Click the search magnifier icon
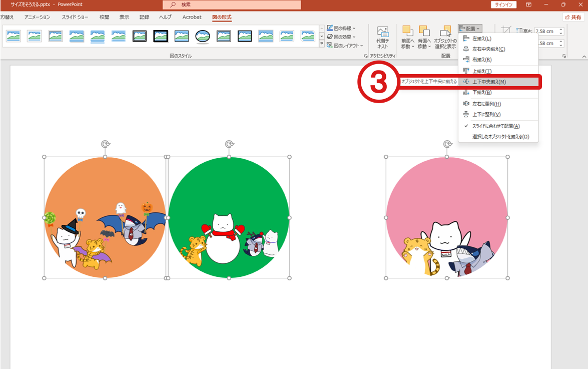The width and height of the screenshot is (588, 369). pyautogui.click(x=173, y=5)
